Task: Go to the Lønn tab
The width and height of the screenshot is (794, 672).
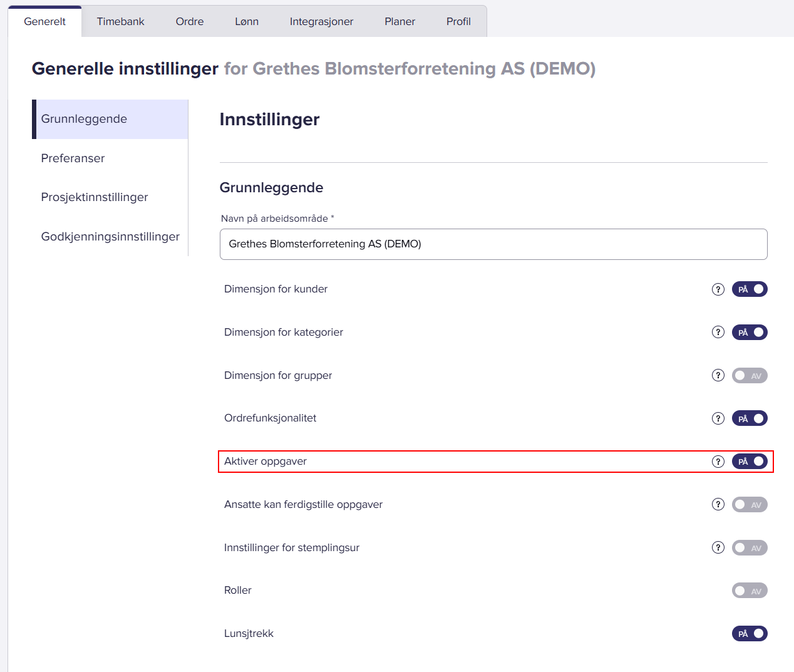Action: pos(247,21)
